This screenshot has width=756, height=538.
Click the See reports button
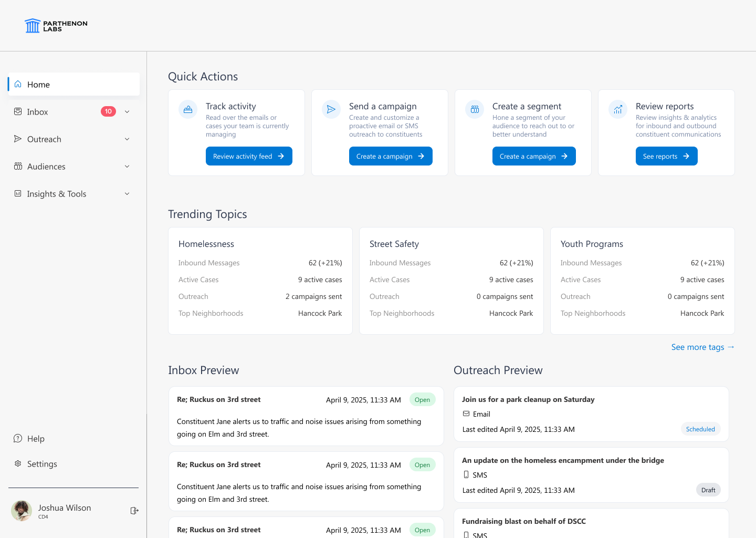(666, 156)
